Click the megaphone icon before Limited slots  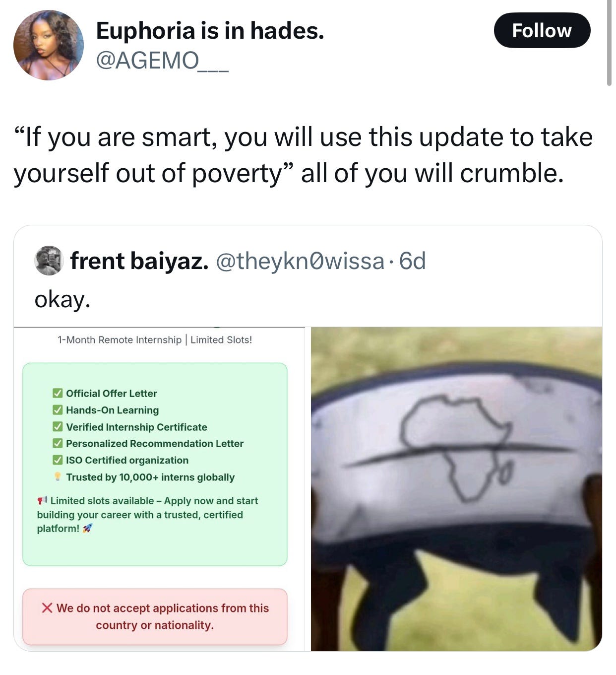tap(42, 500)
